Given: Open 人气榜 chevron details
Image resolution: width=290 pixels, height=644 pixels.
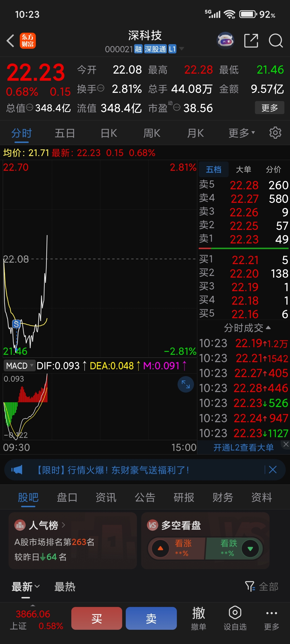Looking at the screenshot, I should pyautogui.click(x=63, y=525).
